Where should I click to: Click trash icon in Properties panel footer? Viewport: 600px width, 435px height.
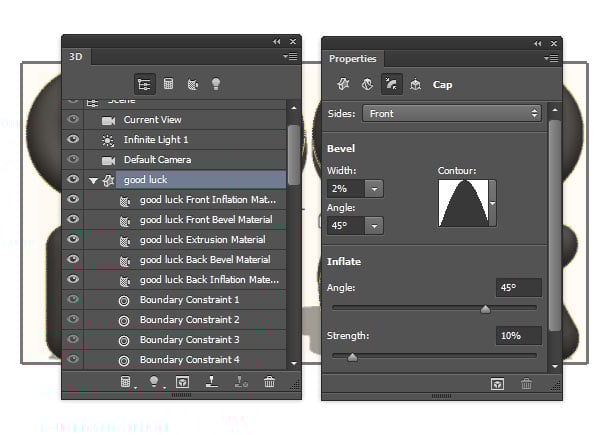pos(526,384)
